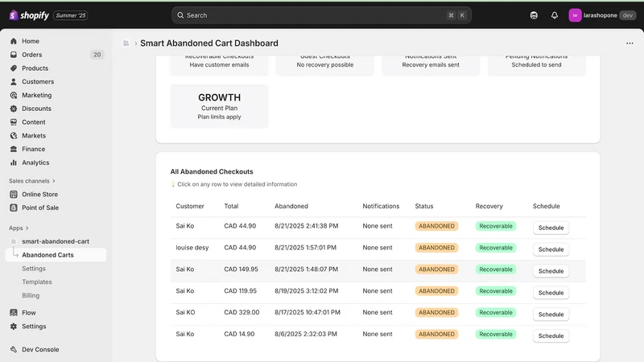Click the Finance bank icon
644x362 pixels.
[14, 149]
